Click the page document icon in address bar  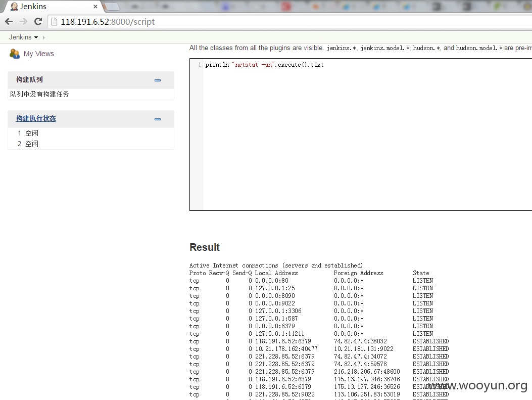(x=54, y=22)
